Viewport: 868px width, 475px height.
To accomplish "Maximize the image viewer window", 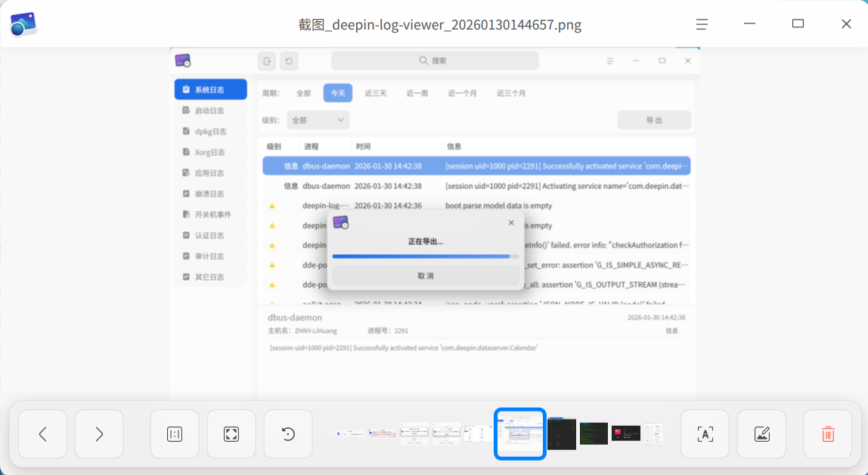I will (x=798, y=23).
